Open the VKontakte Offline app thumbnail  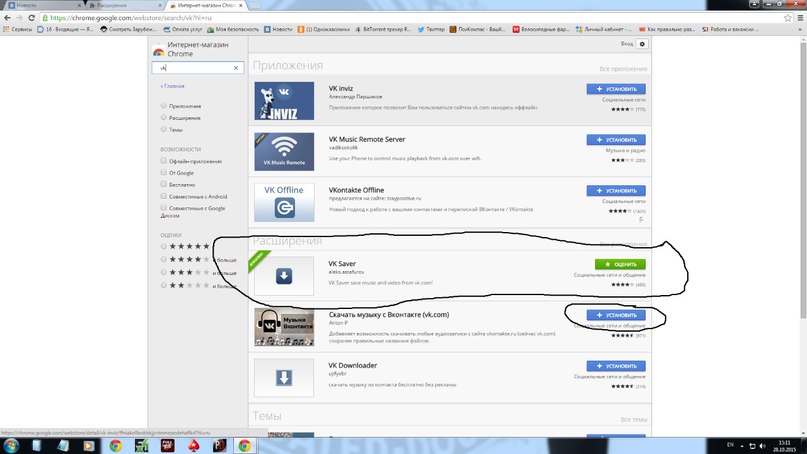pyautogui.click(x=284, y=203)
